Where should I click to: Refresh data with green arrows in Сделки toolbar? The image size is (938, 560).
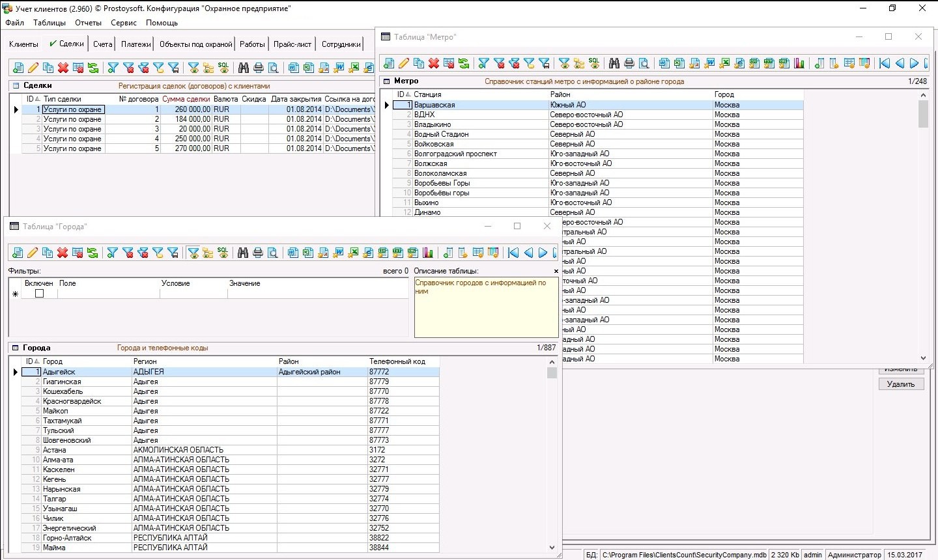(x=93, y=68)
